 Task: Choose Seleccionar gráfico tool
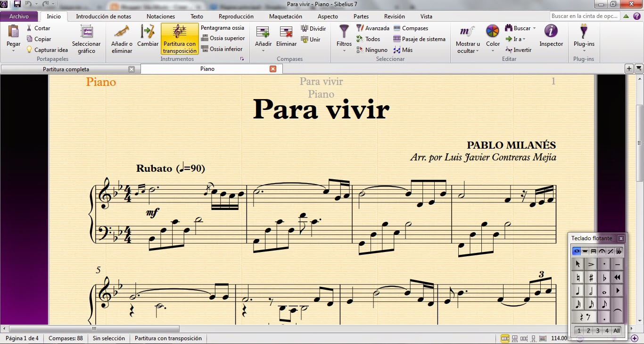86,39
